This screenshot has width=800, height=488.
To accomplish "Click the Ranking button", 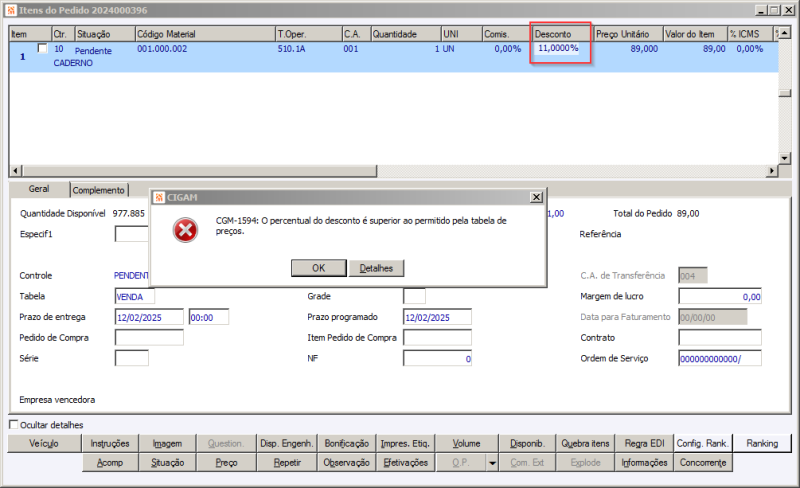I will coord(762,443).
